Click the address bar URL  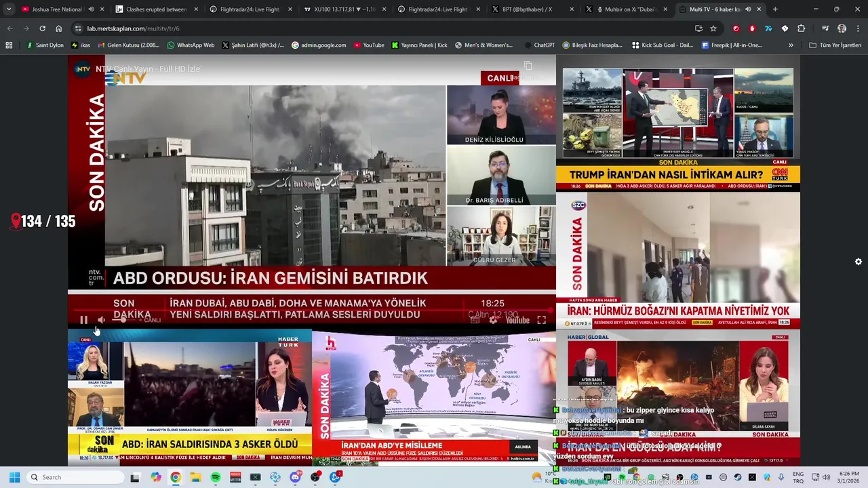coord(134,28)
